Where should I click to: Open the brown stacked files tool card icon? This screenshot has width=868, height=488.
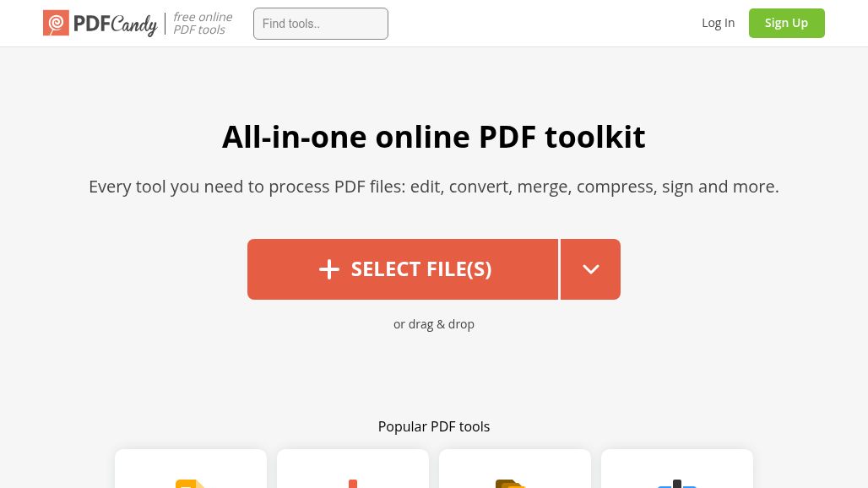click(510, 484)
